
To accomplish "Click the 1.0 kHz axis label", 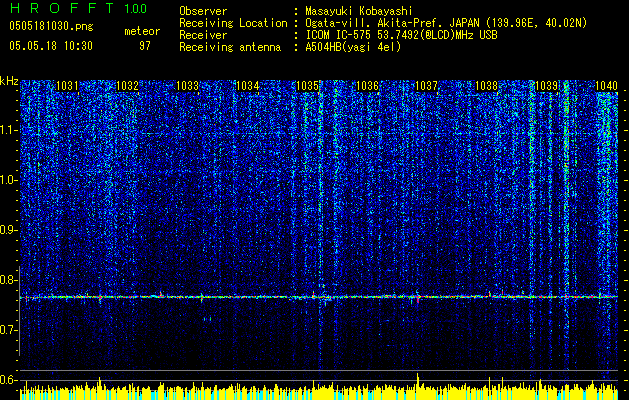I will click(x=9, y=180).
